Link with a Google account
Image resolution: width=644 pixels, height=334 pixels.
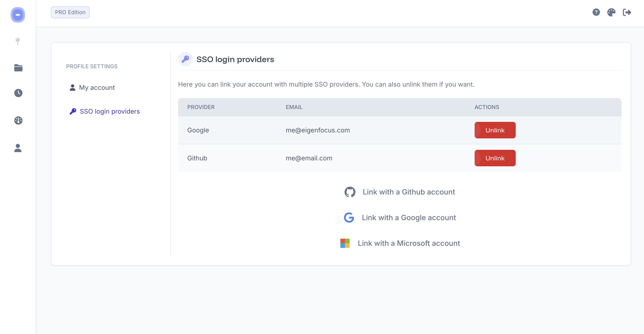409,218
